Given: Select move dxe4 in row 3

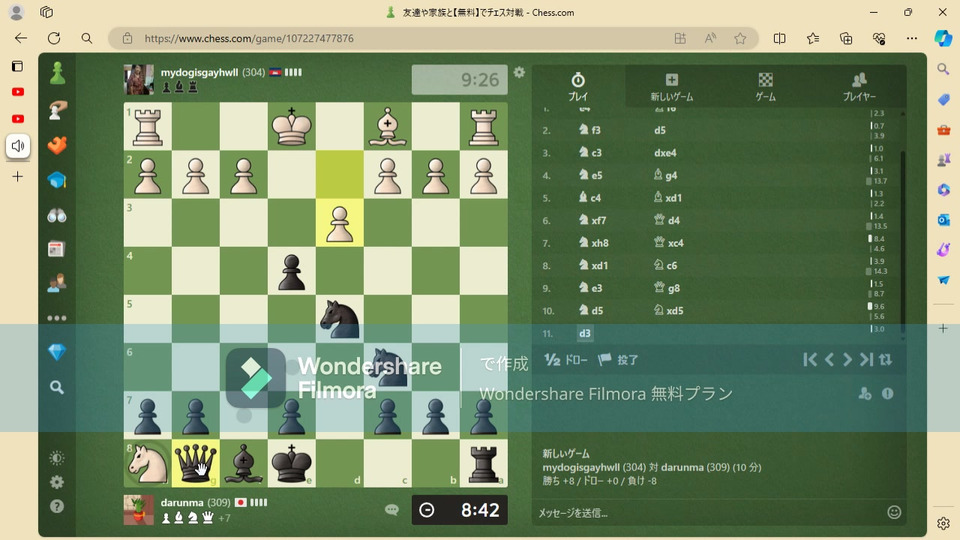Looking at the screenshot, I should tap(665, 153).
